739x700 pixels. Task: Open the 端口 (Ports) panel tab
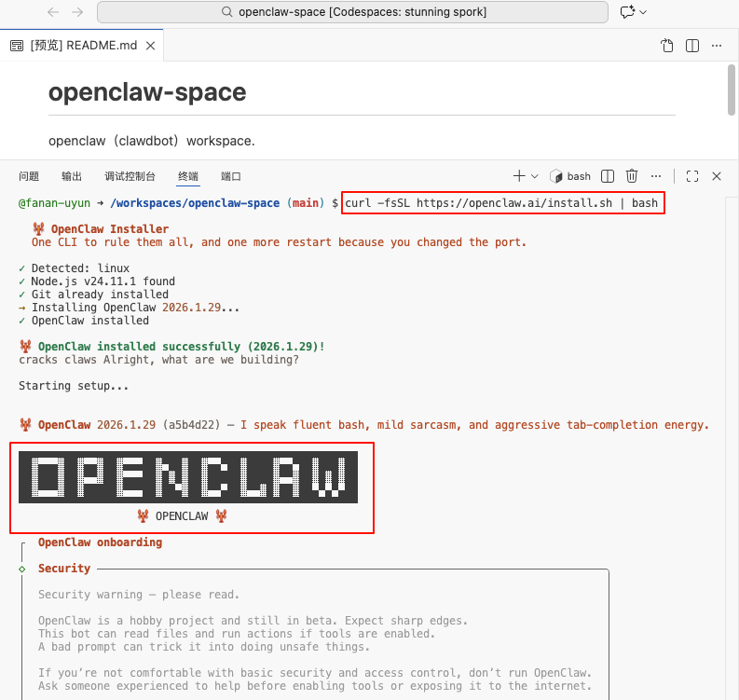click(231, 176)
